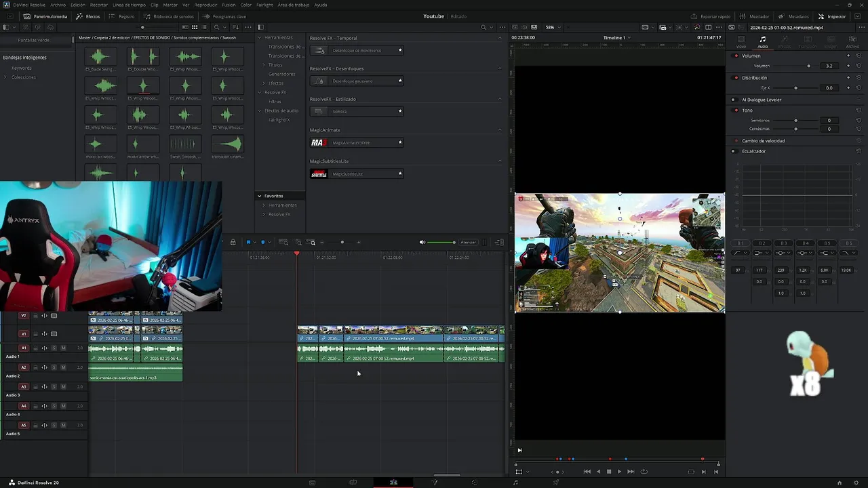Expand the Colecciones smart bin
This screenshot has width=868, height=488.
coord(5,77)
